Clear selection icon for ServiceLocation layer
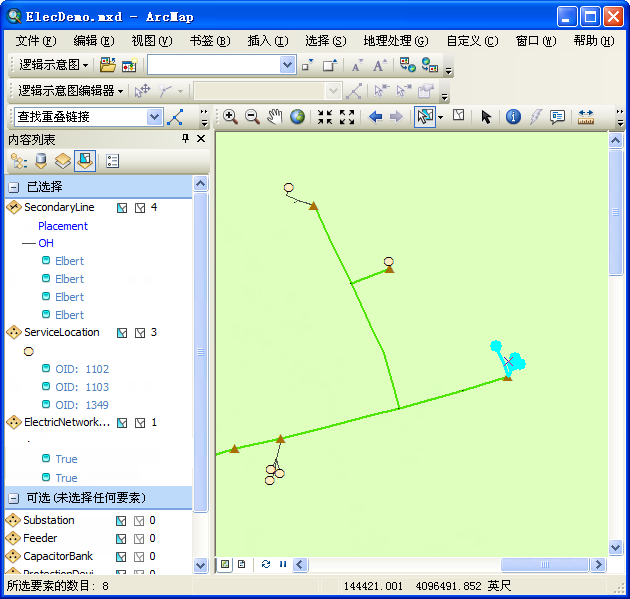 coord(140,333)
